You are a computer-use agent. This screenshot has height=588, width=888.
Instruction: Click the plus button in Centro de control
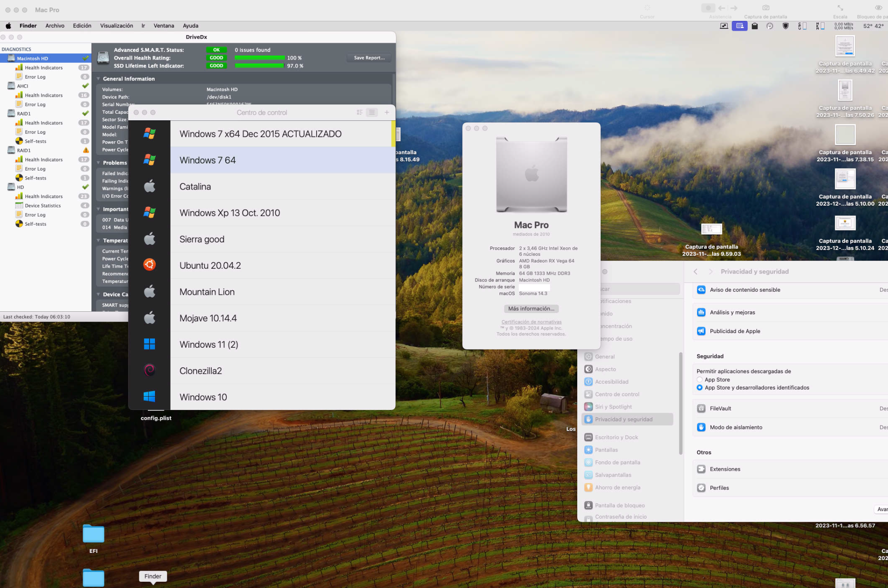tap(387, 112)
